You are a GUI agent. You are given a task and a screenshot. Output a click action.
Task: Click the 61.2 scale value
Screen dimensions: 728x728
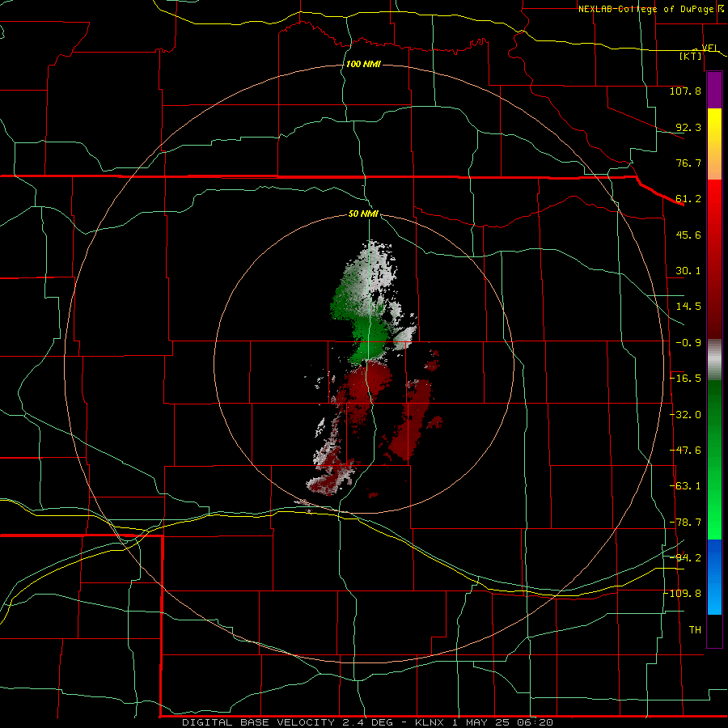pos(688,199)
